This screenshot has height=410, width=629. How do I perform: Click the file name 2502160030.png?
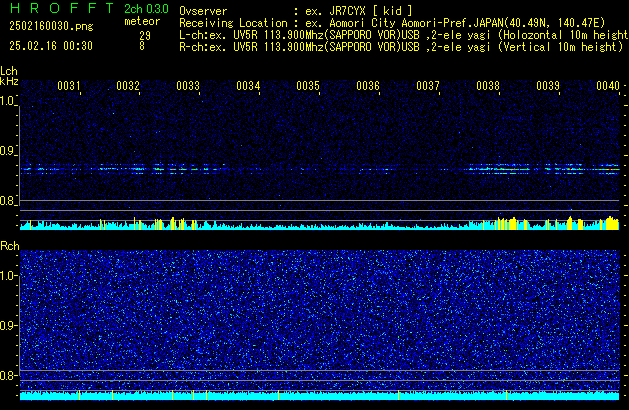tap(51, 26)
